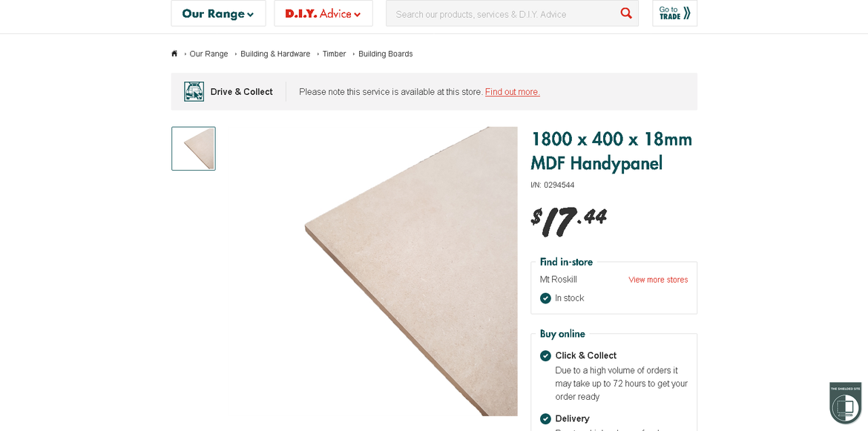Focus the product search input field

click(x=504, y=14)
